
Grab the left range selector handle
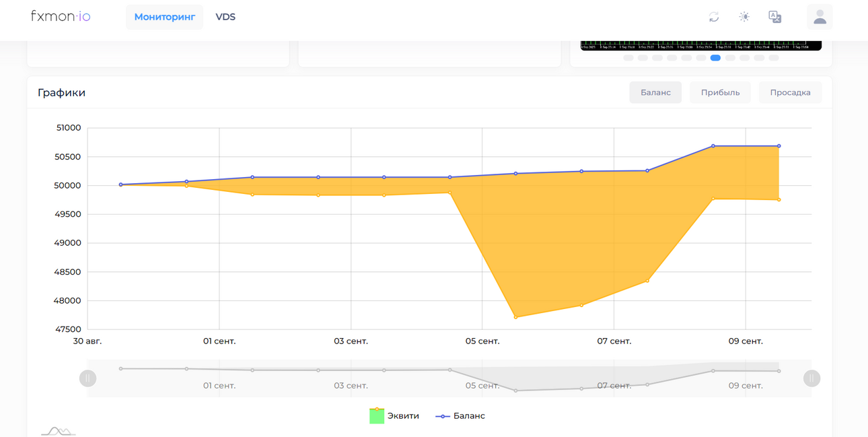tap(88, 378)
